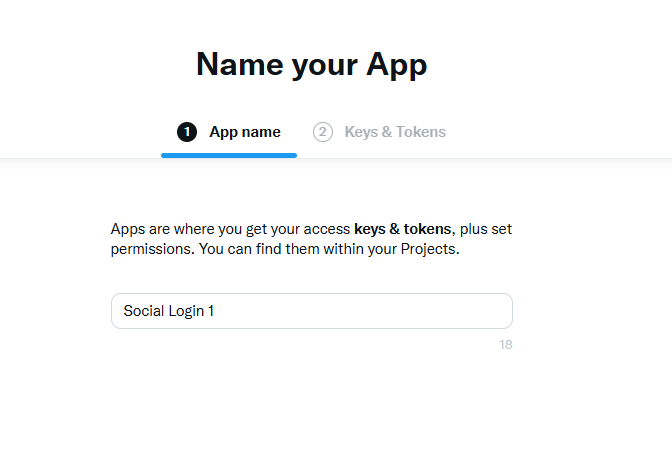Image resolution: width=672 pixels, height=456 pixels.
Task: Click the word App in the heading
Action: [x=397, y=64]
